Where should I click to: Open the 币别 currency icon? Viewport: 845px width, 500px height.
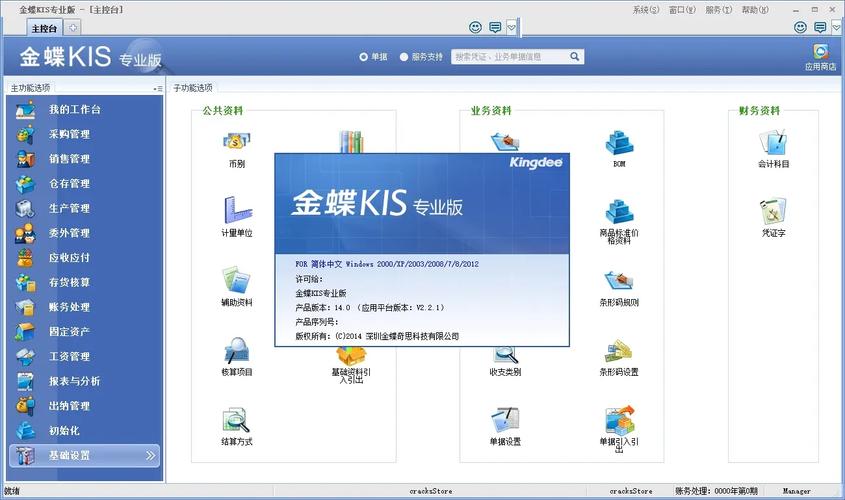click(236, 144)
